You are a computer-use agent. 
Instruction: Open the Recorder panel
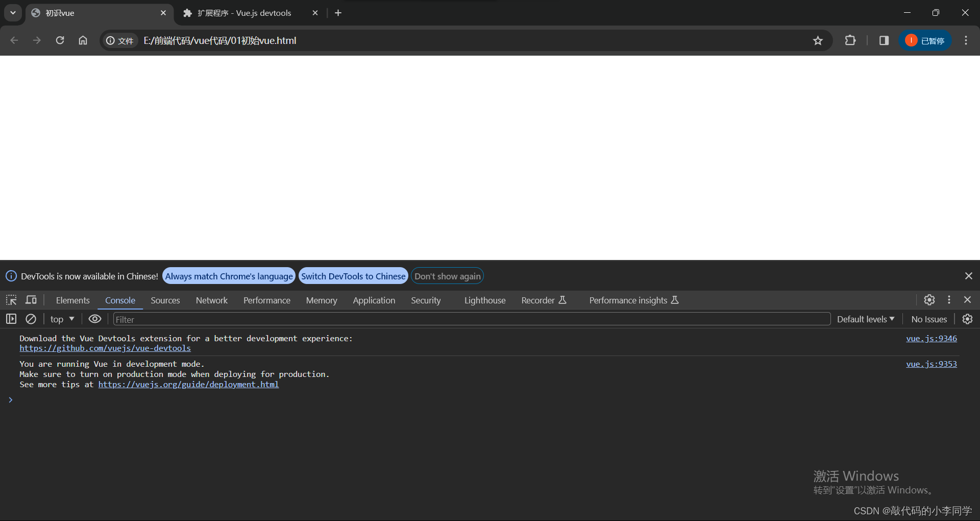click(537, 300)
